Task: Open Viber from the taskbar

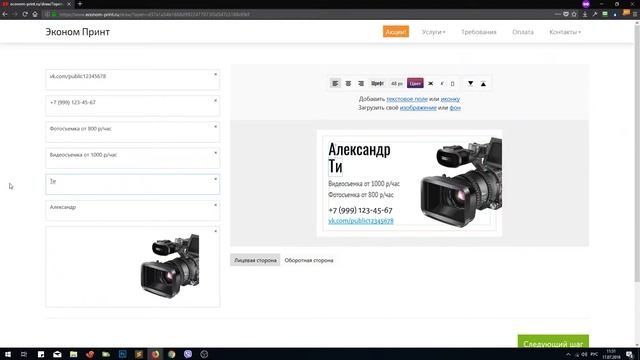Action: tap(188, 354)
